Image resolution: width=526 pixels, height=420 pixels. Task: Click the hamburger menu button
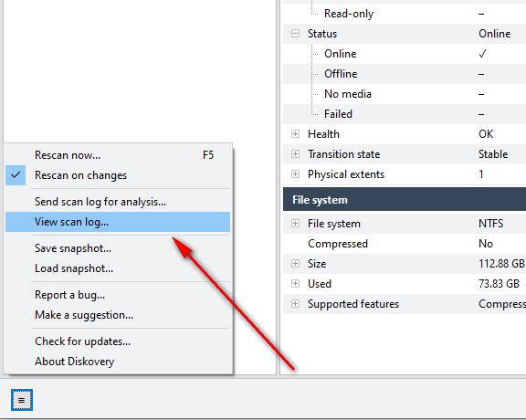(22, 400)
